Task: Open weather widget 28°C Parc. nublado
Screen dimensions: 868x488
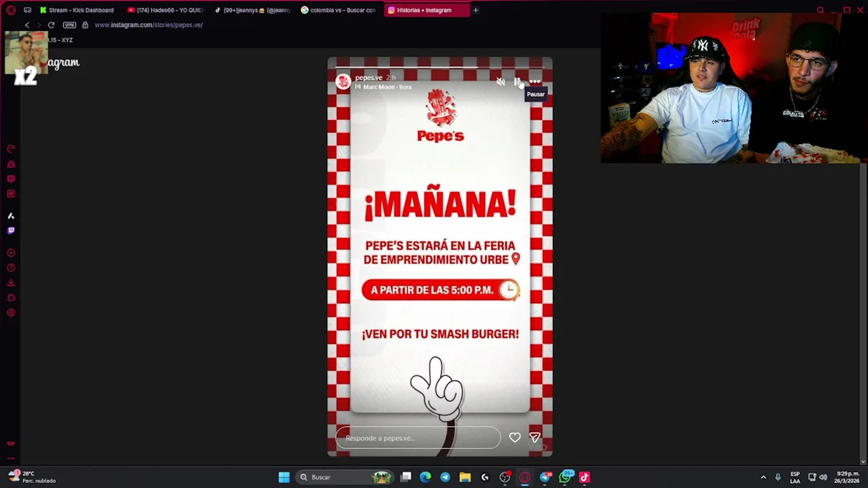Action: [32, 477]
